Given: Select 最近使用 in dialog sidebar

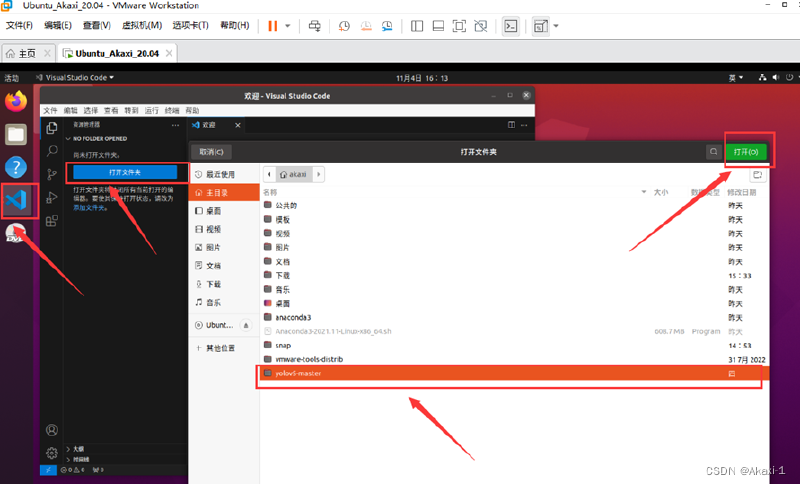Looking at the screenshot, I should pyautogui.click(x=223, y=174).
